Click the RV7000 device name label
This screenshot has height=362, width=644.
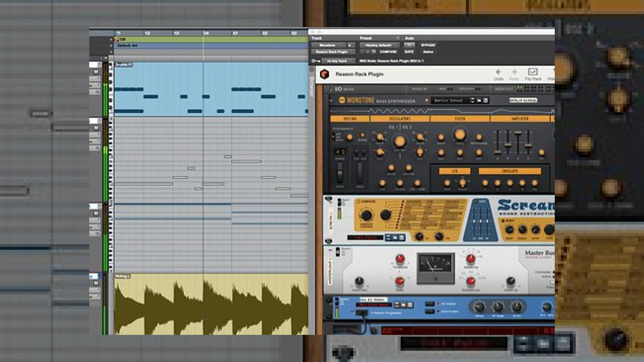(373, 299)
